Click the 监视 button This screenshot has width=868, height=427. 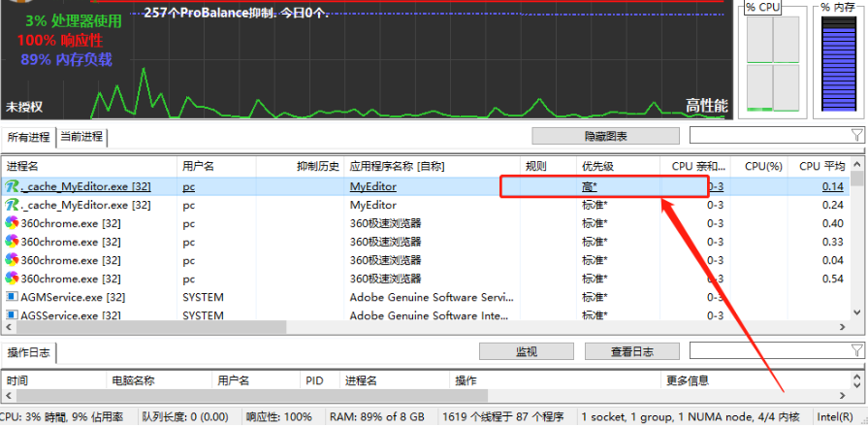(526, 351)
